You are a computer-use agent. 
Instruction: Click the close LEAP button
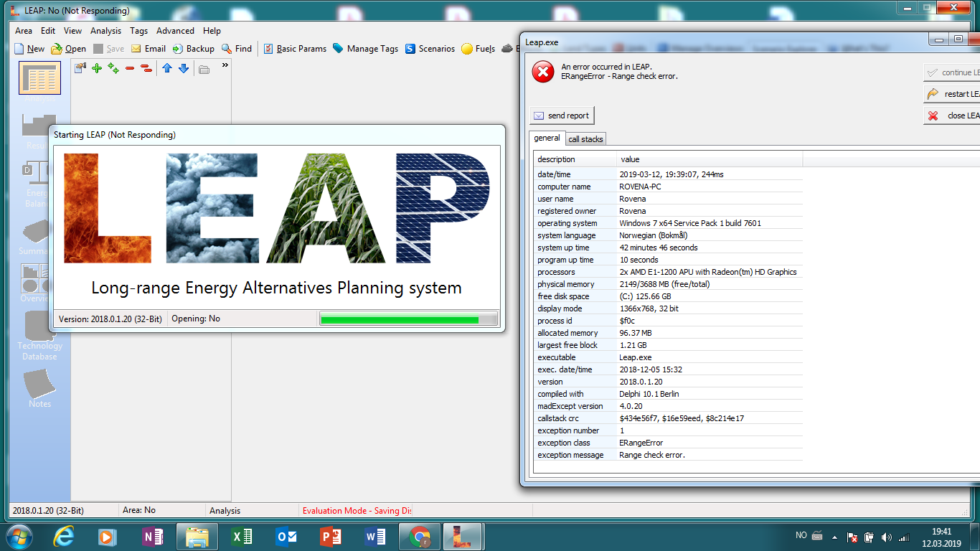point(952,116)
